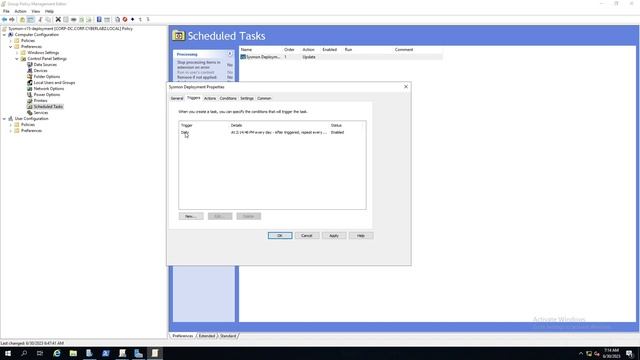Open the Help menu

click(49, 11)
